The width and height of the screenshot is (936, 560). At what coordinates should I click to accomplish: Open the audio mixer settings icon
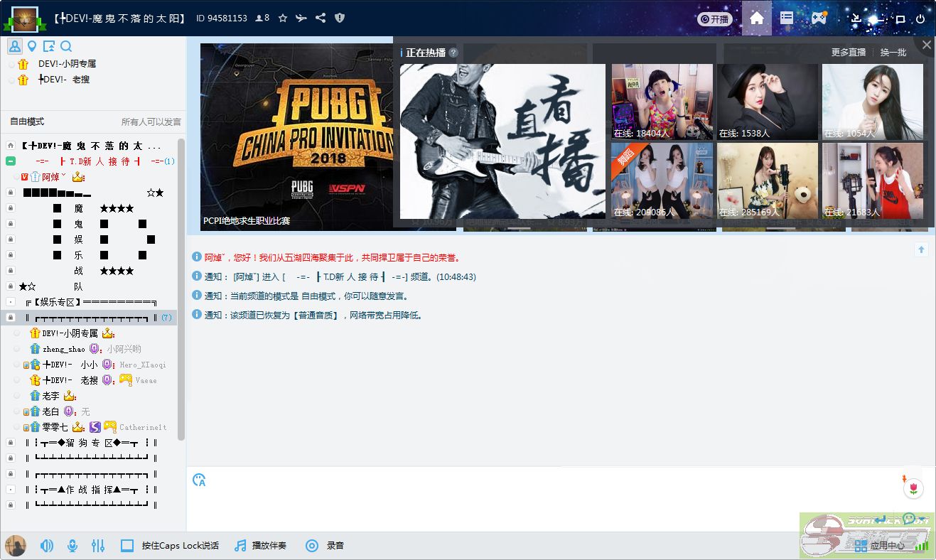pos(98,546)
